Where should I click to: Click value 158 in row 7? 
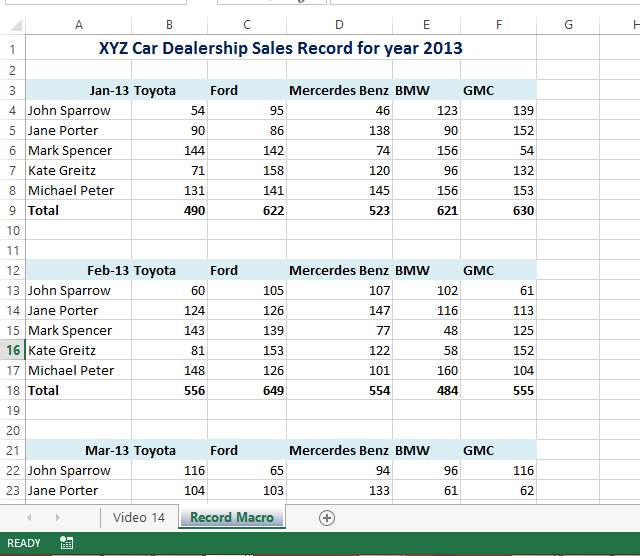[x=247, y=170]
